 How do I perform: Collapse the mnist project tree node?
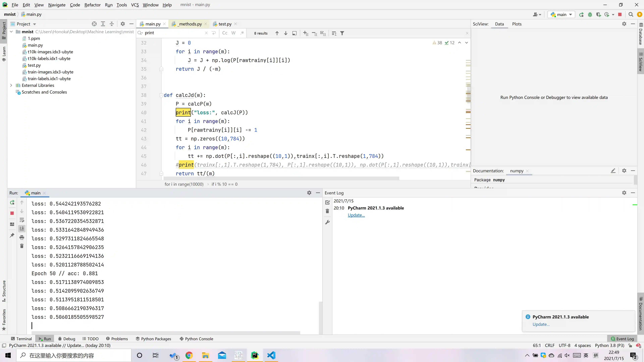tap(11, 32)
